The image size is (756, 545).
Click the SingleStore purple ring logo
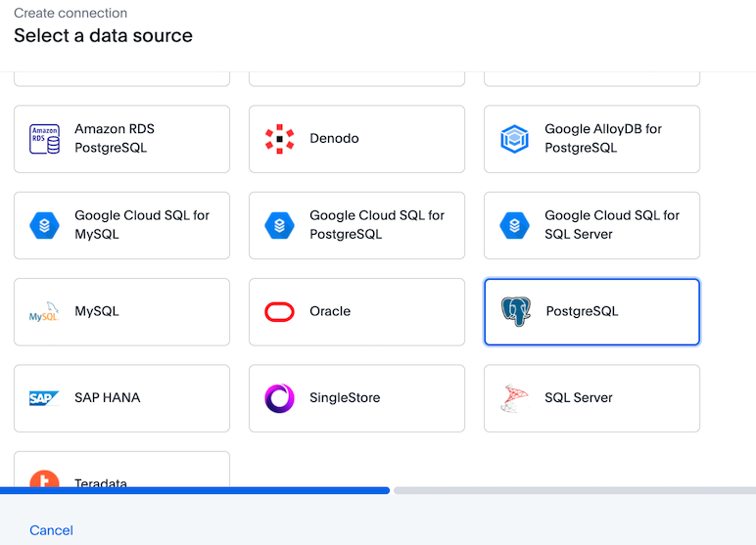pyautogui.click(x=280, y=398)
